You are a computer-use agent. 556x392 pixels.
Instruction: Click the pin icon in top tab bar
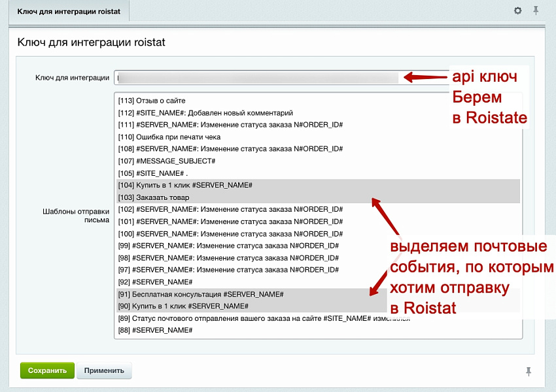click(x=536, y=10)
